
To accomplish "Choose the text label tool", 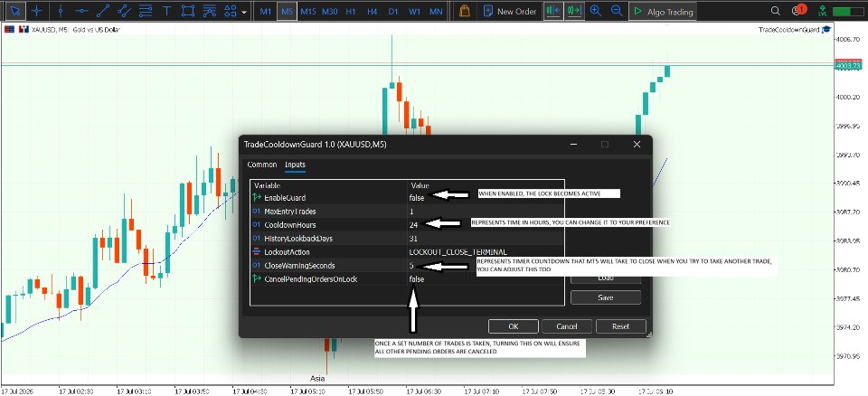I will pos(168,11).
